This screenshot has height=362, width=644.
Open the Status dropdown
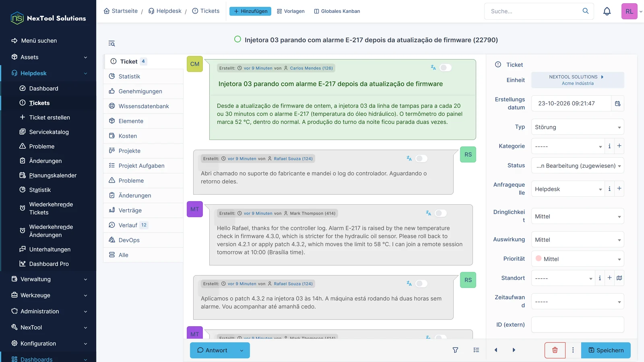point(578,166)
